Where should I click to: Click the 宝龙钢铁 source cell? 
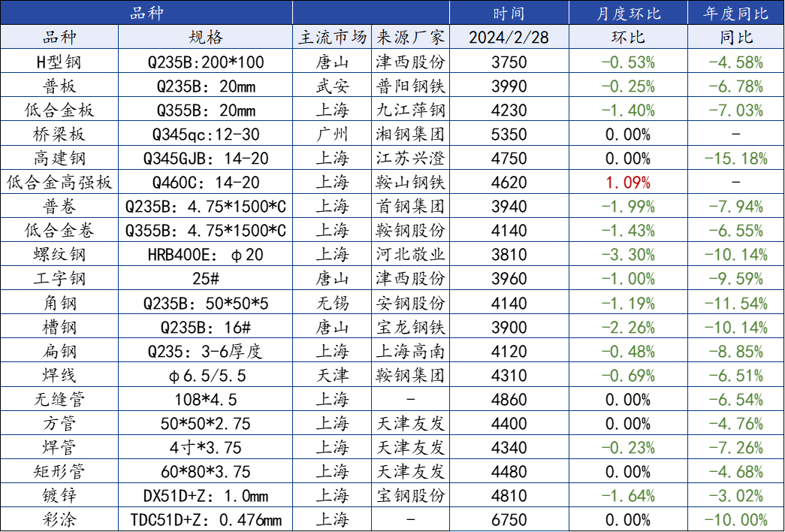410,327
